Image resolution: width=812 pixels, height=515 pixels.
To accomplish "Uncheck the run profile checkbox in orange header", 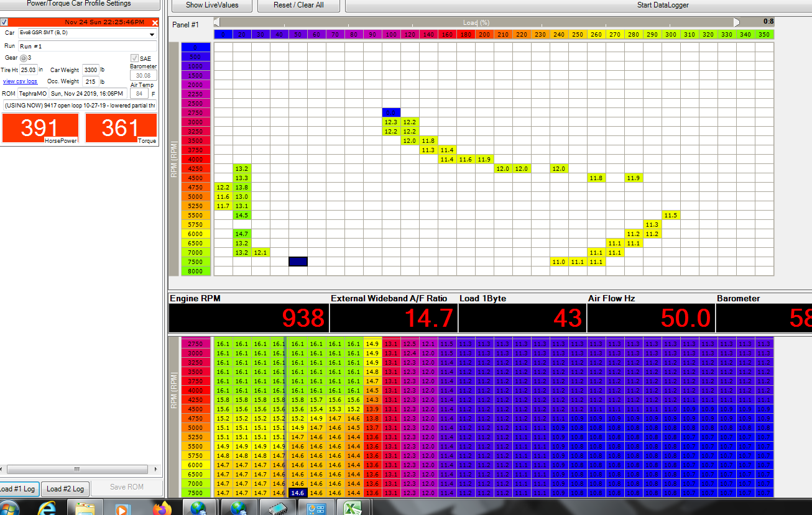I will tap(4, 22).
